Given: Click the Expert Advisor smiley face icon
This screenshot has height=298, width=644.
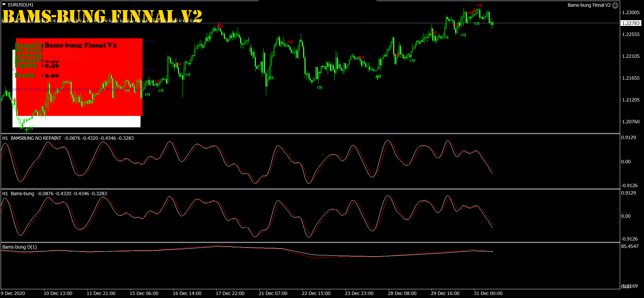Looking at the screenshot, I should [x=615, y=5].
